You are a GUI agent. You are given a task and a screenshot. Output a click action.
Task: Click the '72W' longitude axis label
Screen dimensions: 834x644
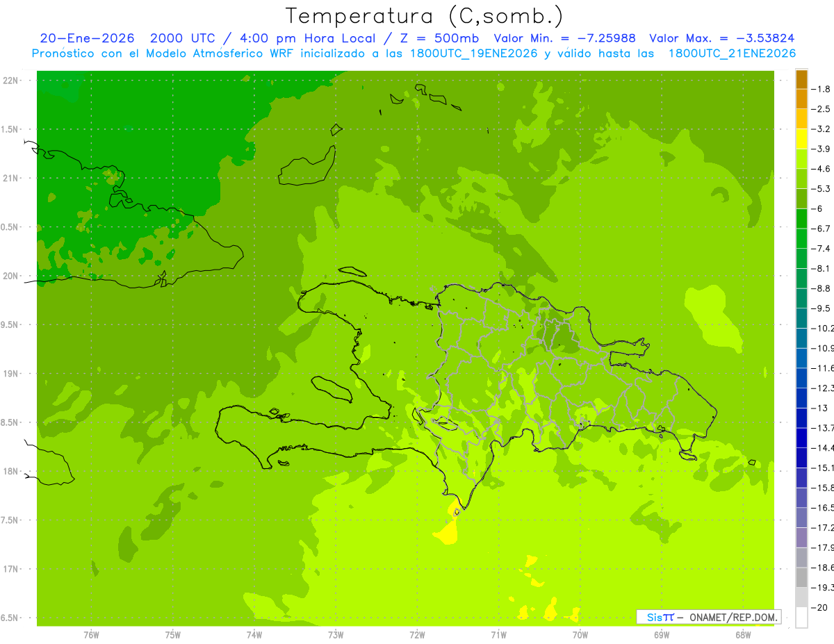[x=417, y=635]
